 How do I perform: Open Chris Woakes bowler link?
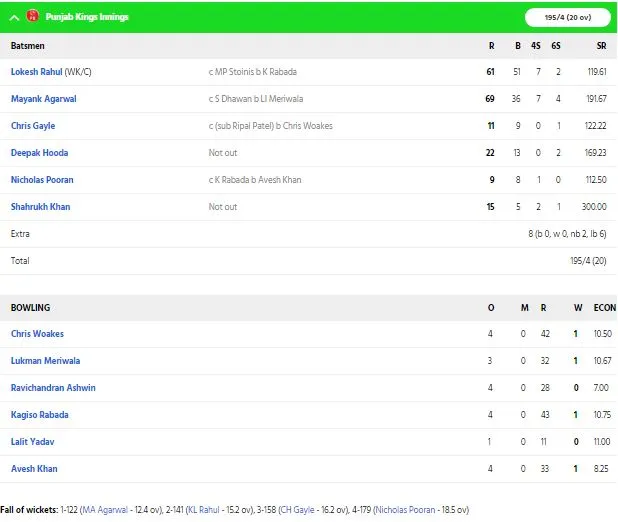[x=37, y=334]
